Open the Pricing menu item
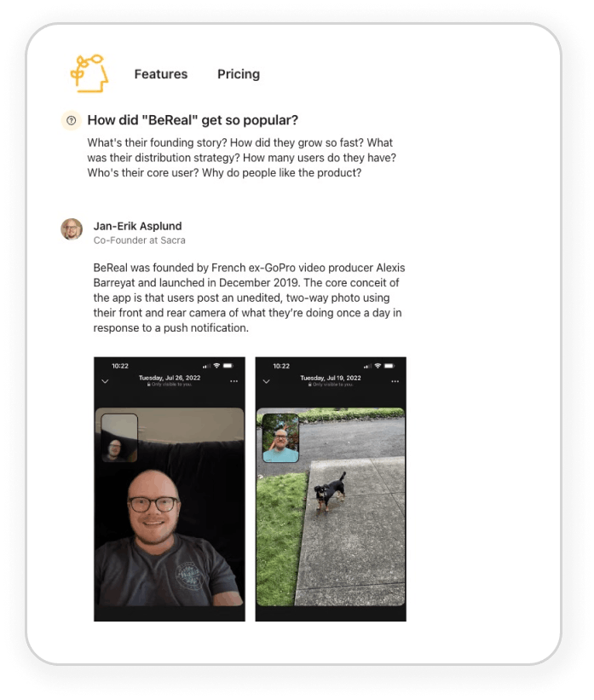This screenshot has height=700, width=594. tap(239, 74)
